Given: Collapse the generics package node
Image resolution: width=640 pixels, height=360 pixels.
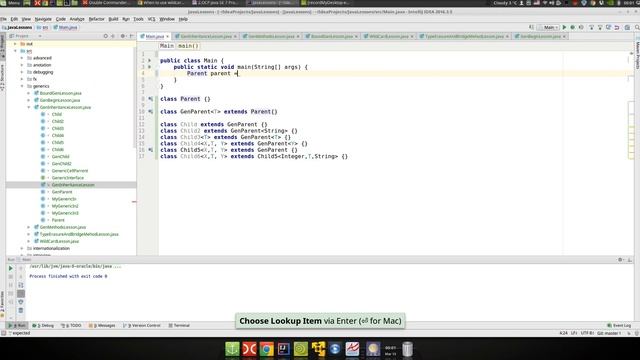Looking at the screenshot, I should 22,86.
